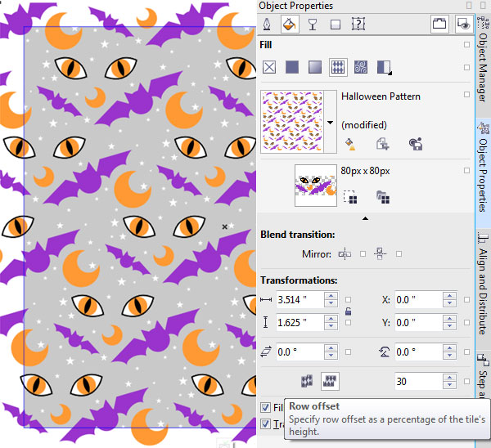Toggle the small square beside Fill header
Screen dimensions: 491x448
466,45
